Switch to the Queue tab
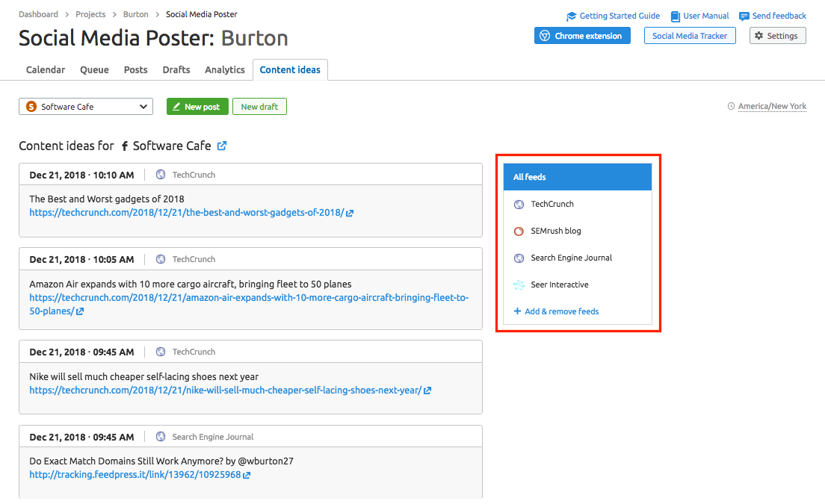Viewport: 825px width, 504px height. (x=94, y=70)
